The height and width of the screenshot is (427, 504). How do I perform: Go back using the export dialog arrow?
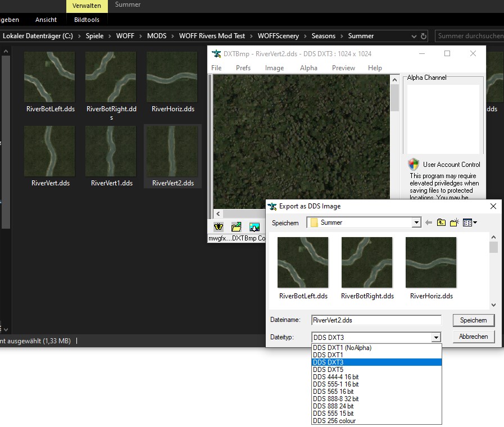click(x=429, y=222)
